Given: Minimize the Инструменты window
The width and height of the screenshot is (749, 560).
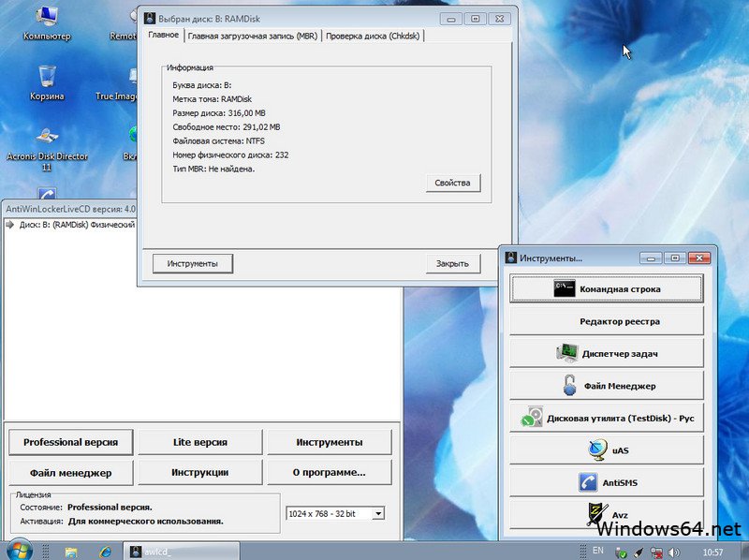Looking at the screenshot, I should [651, 258].
